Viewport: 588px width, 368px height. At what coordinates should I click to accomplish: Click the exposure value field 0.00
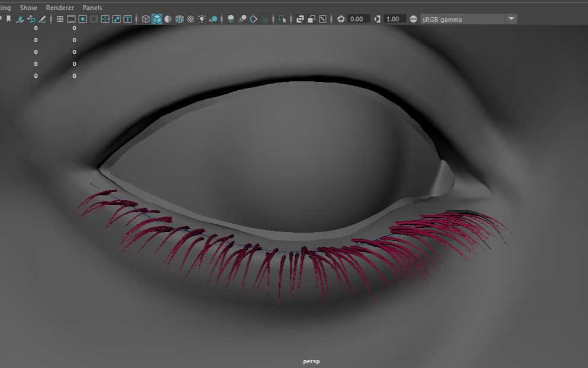[x=358, y=19]
